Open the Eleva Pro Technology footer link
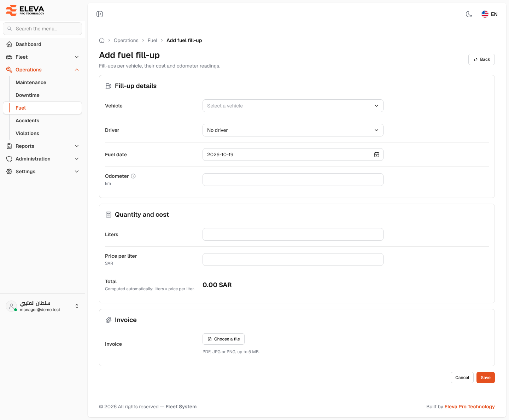 pyautogui.click(x=469, y=407)
